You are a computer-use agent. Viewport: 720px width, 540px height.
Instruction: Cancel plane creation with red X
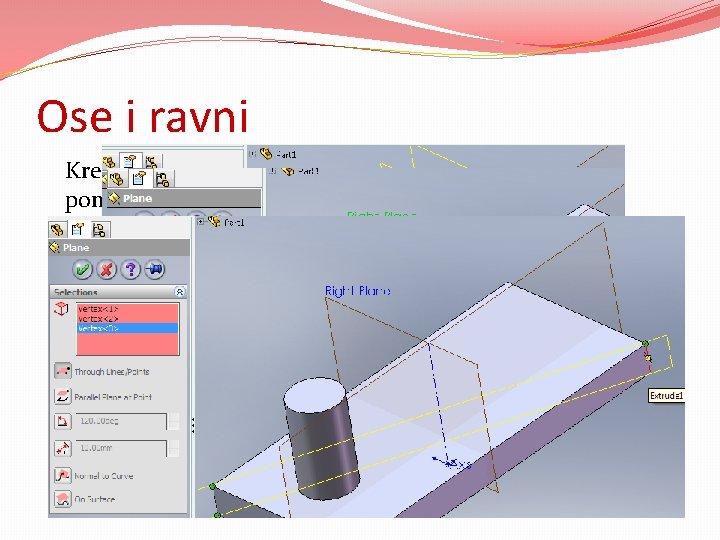pyautogui.click(x=107, y=270)
